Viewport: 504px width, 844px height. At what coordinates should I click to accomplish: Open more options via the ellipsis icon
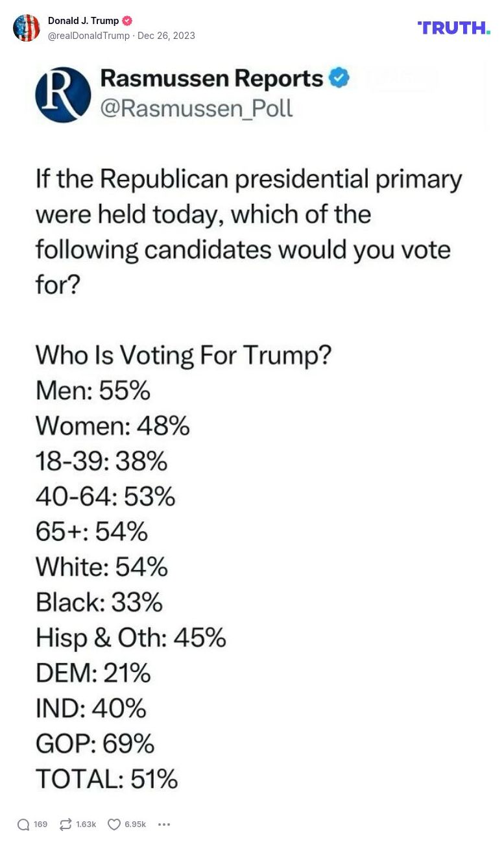point(164,824)
